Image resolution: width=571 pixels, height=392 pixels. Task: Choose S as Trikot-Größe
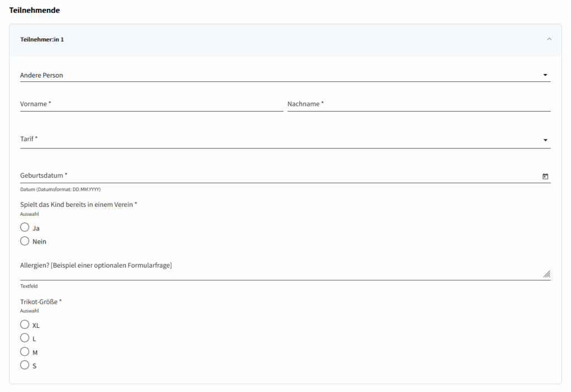coord(25,365)
